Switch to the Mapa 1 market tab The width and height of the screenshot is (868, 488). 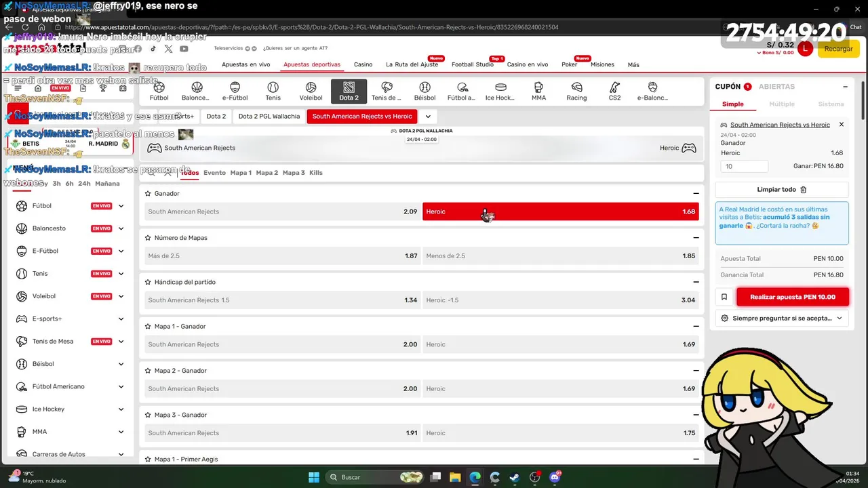point(241,173)
